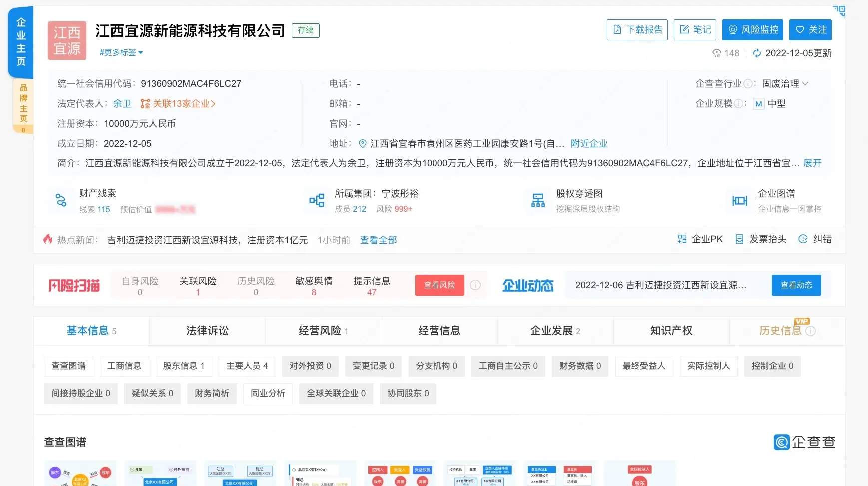Image resolution: width=868 pixels, height=486 pixels.
Task: Click the refresh icon next to 2022-12-05更新
Action: (x=757, y=53)
